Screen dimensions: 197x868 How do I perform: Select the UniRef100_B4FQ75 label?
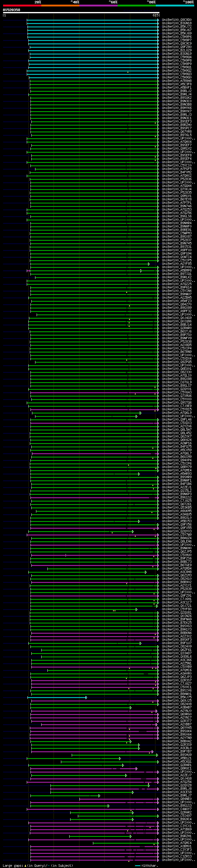177,446
